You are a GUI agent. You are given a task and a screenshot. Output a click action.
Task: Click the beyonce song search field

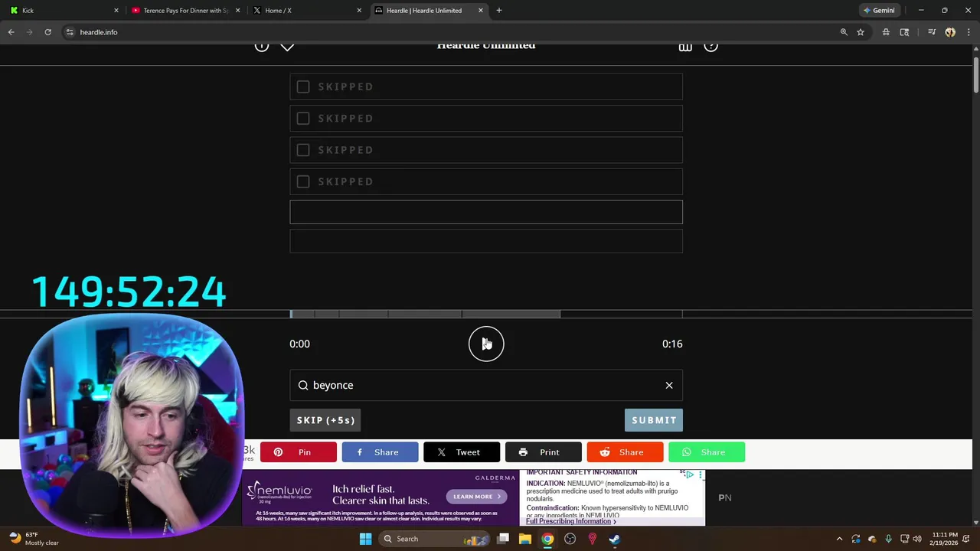pyautogui.click(x=486, y=385)
